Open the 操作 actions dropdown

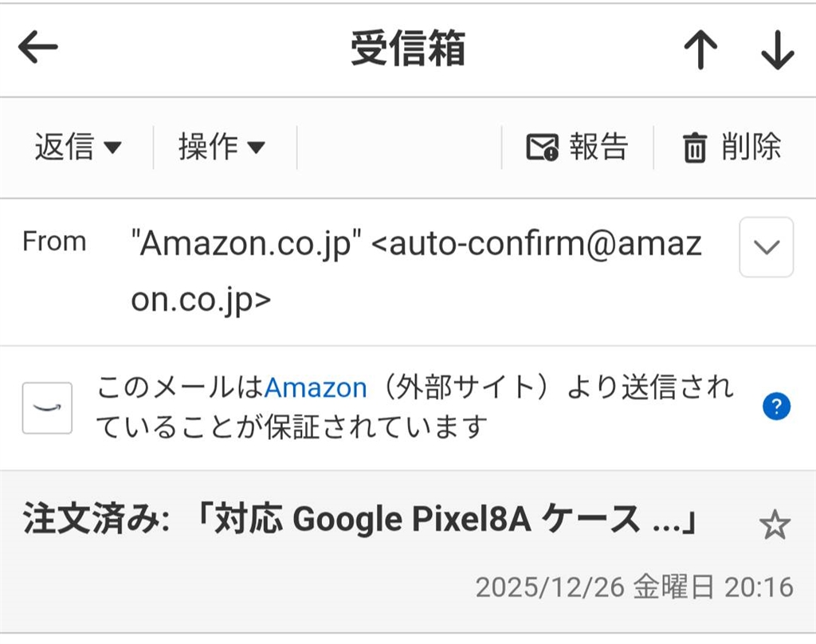pos(221,147)
